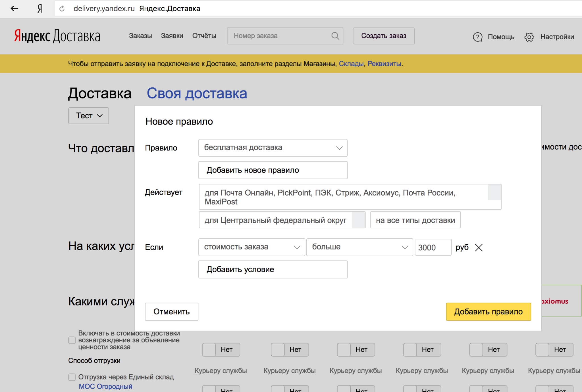Toggle the fourth Нет switch in the declared-value row

coord(422,350)
